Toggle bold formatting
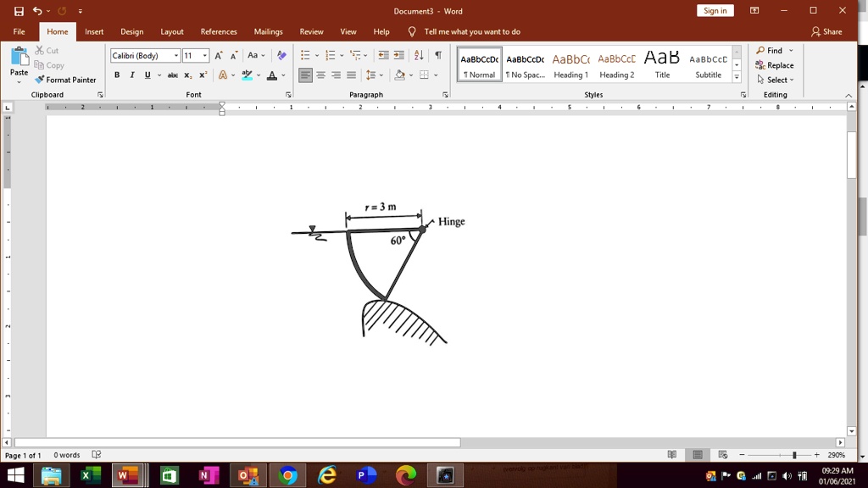The height and width of the screenshot is (488, 868). click(117, 75)
